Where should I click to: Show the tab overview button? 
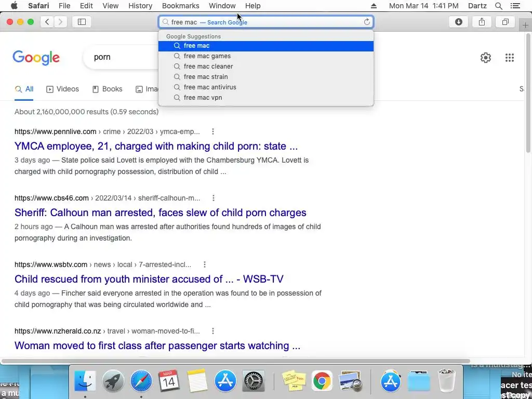505,22
